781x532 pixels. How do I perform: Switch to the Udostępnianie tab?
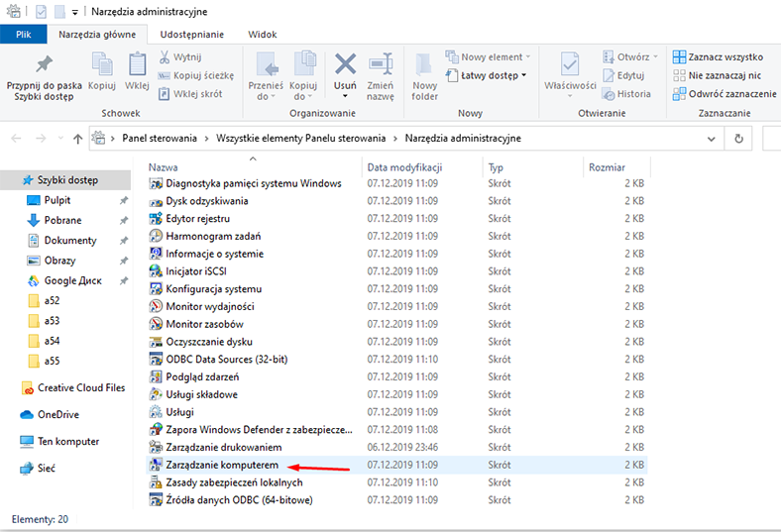click(191, 35)
